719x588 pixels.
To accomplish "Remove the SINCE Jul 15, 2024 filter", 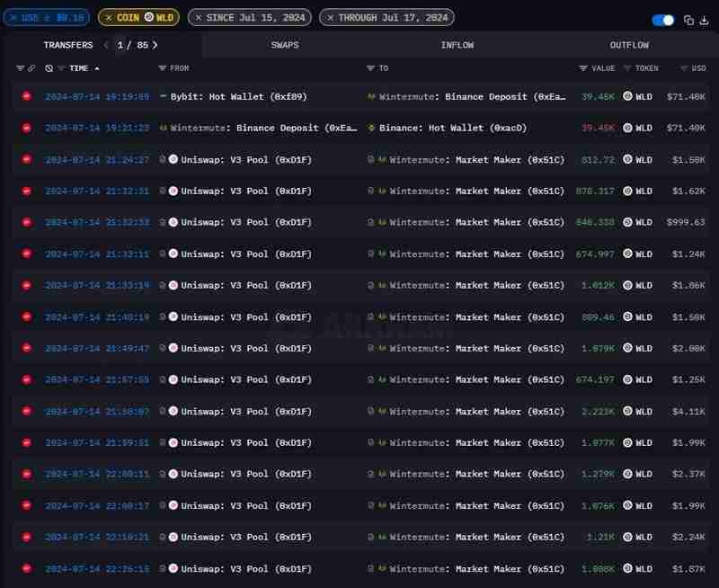I will click(199, 18).
